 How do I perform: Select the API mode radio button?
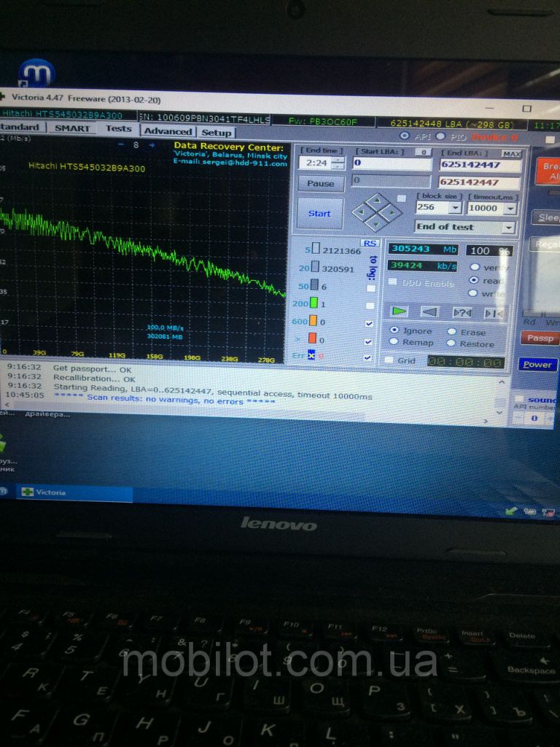pos(405,136)
